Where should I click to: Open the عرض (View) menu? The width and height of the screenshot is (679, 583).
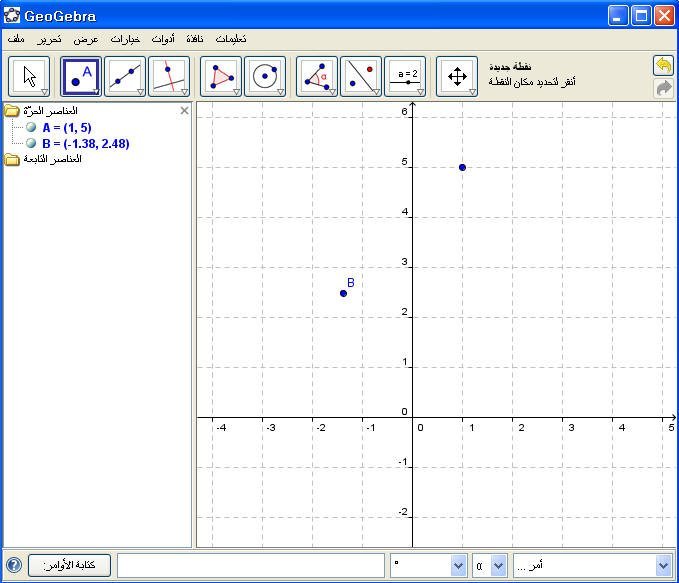click(x=86, y=39)
